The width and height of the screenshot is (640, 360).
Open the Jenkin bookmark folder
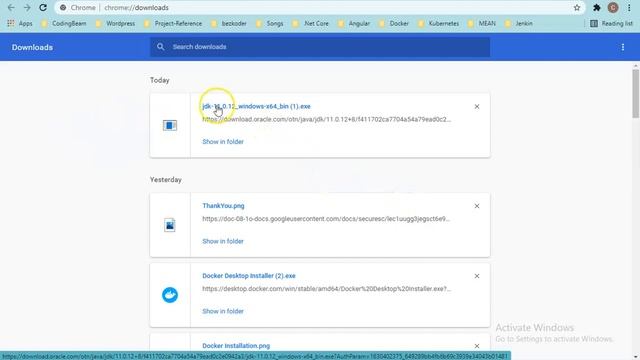point(518,24)
